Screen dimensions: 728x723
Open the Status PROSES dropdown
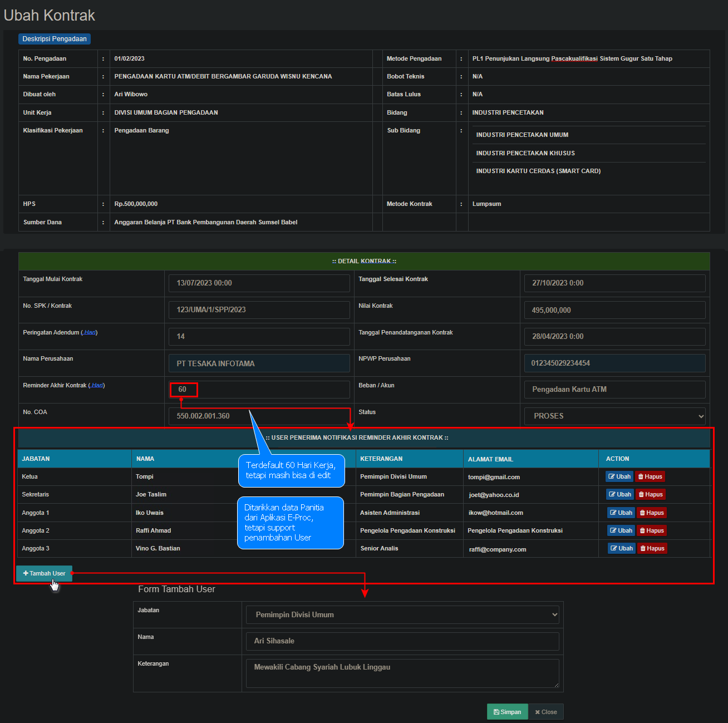614,416
